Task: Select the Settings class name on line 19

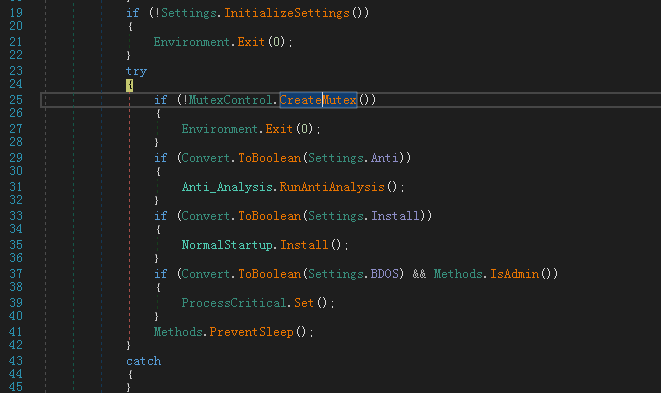Action: pos(188,13)
